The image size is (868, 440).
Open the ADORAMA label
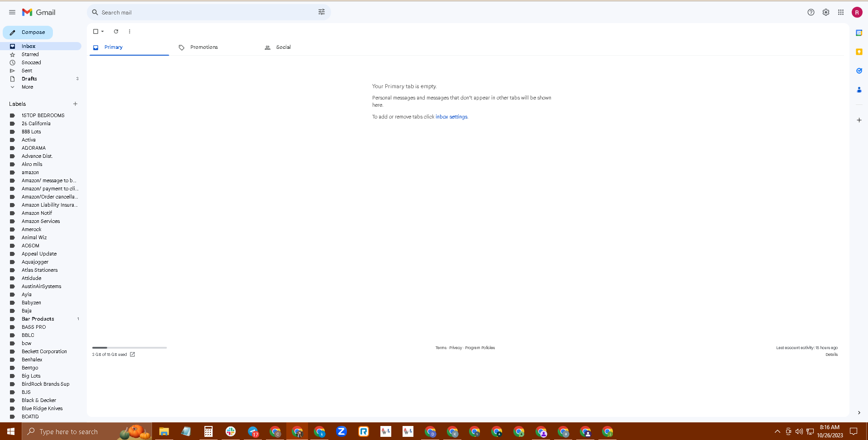pyautogui.click(x=33, y=148)
